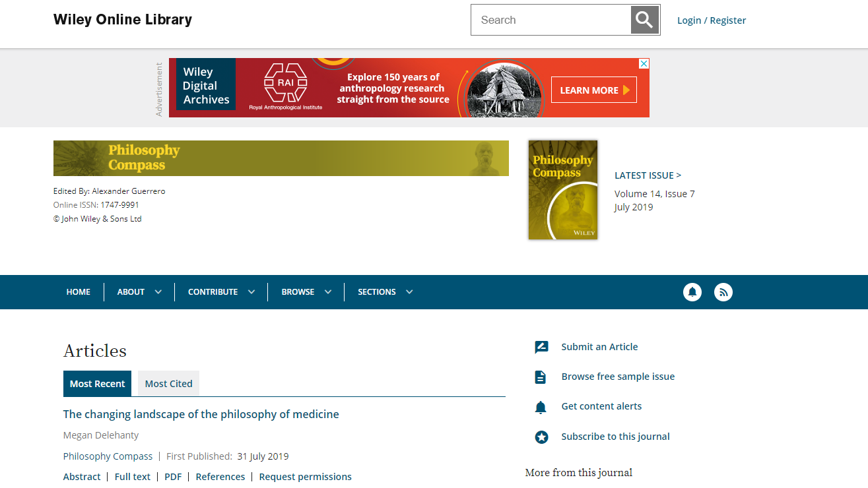This screenshot has width=868, height=488.
Task: Open the RSS feed icon in navbar
Action: 723,292
